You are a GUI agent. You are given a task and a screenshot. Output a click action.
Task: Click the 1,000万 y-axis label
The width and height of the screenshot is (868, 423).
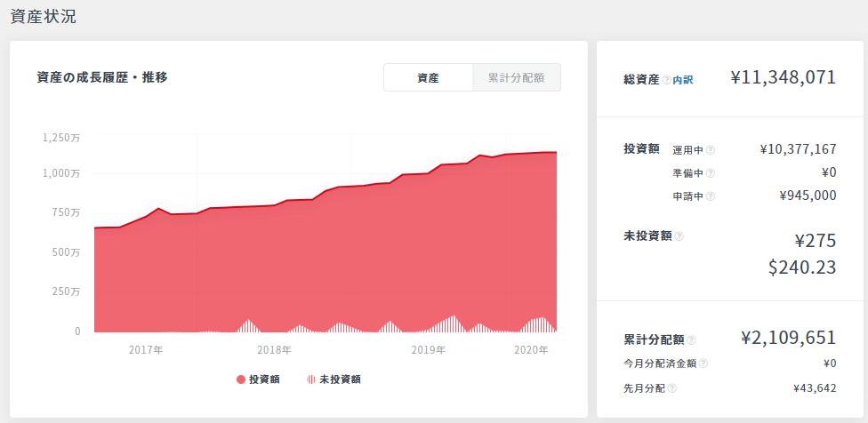(x=61, y=173)
